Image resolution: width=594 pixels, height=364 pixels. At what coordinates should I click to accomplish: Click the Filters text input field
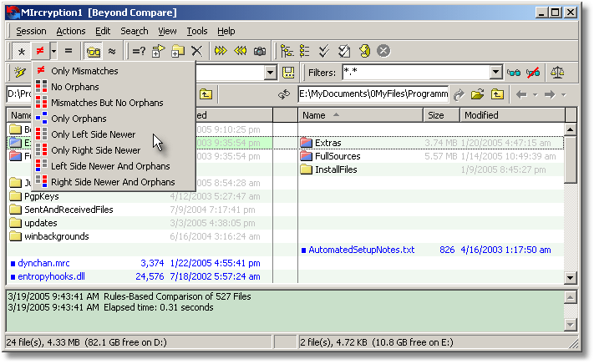tap(415, 73)
